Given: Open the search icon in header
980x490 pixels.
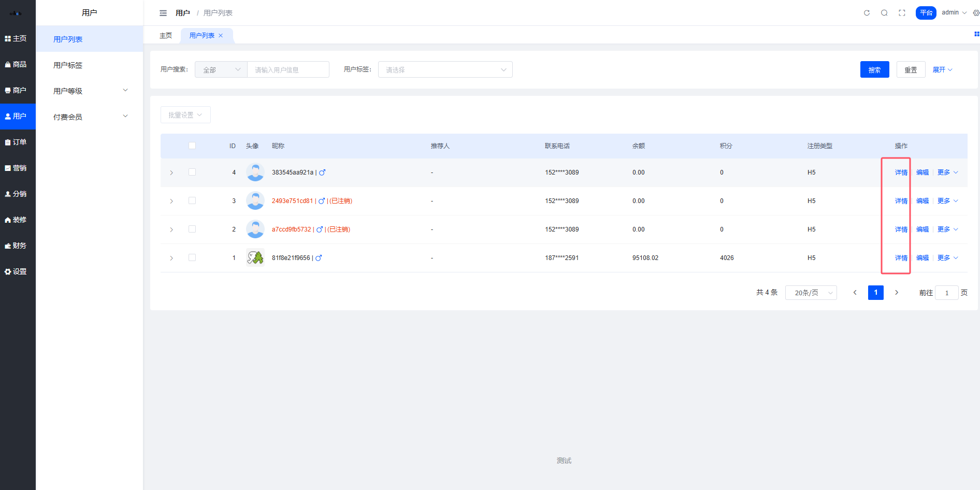Looking at the screenshot, I should tap(884, 13).
